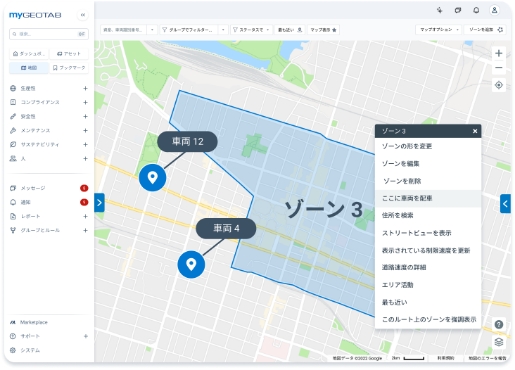Click the 安全性 icon in sidebar
This screenshot has width=515, height=370.
13,116
